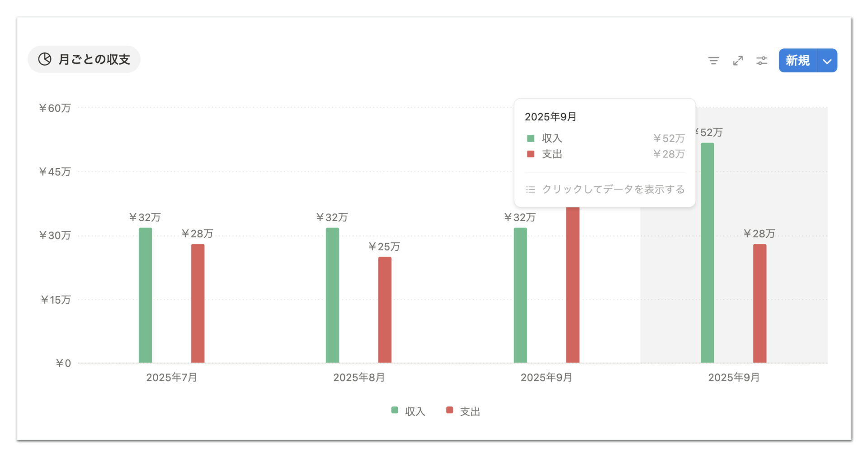
Task: Select the 月ごとの収支 view tab
Action: coord(84,59)
